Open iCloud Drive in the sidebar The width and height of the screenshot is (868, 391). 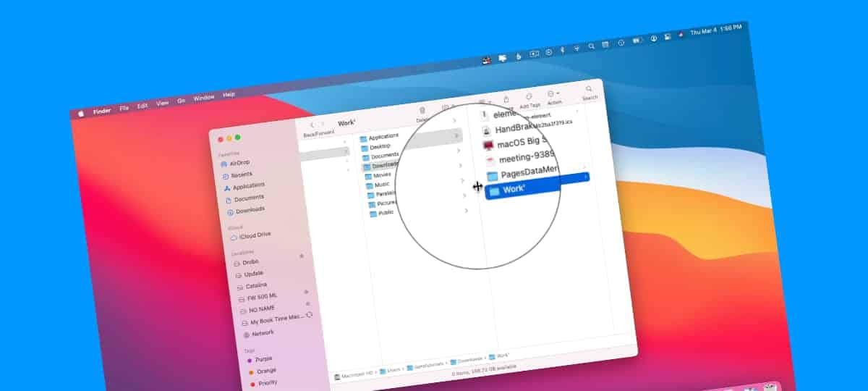tap(249, 235)
